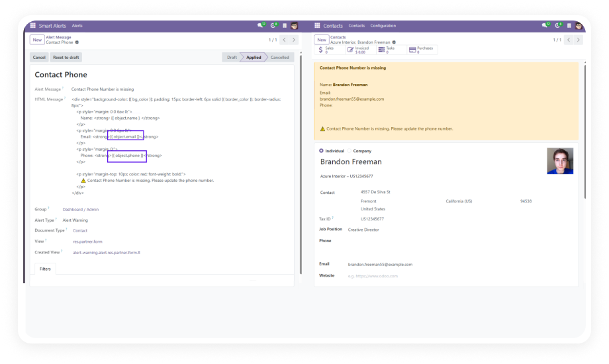
Task: Click Creative Director job position field
Action: click(x=363, y=230)
